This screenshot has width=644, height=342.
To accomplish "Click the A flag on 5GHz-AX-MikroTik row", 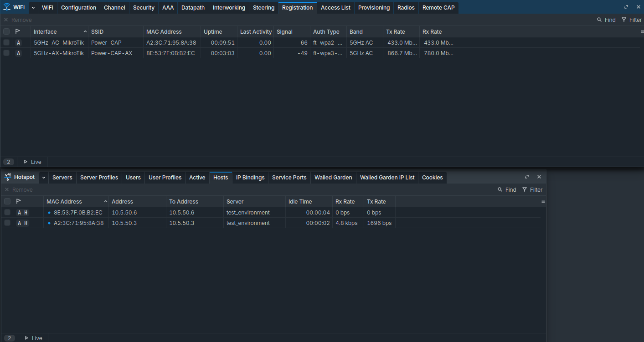I will tap(18, 53).
